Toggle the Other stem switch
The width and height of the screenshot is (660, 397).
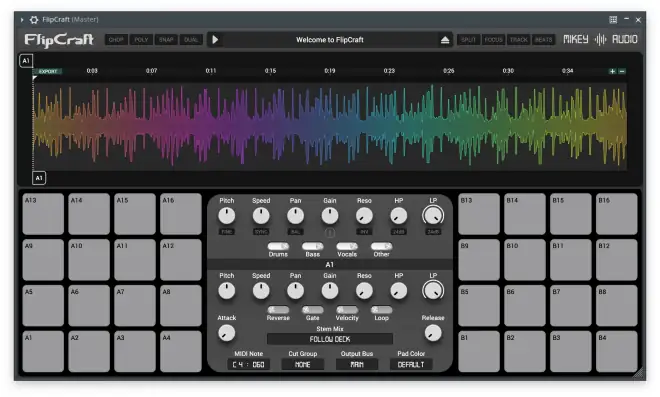pyautogui.click(x=381, y=246)
